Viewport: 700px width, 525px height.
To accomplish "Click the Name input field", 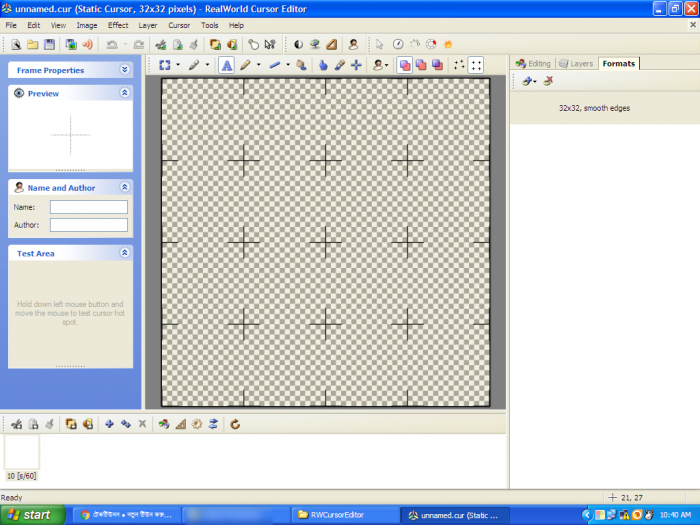I will point(89,207).
